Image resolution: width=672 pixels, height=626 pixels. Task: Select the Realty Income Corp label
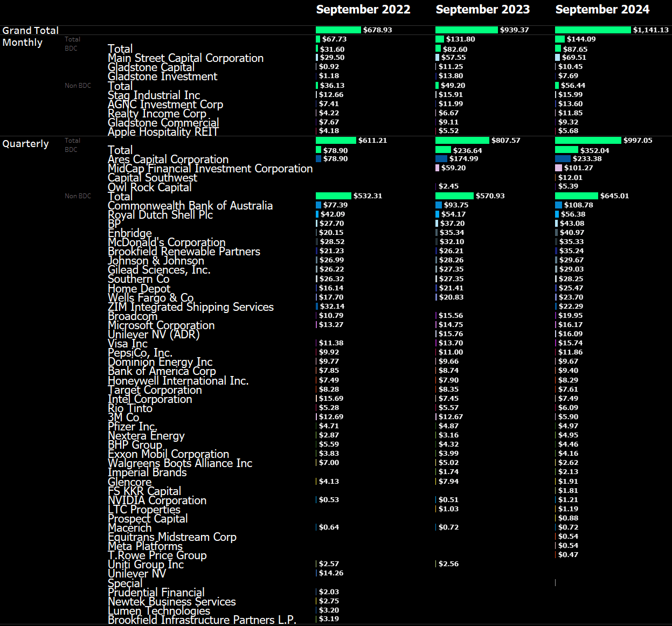coord(157,113)
